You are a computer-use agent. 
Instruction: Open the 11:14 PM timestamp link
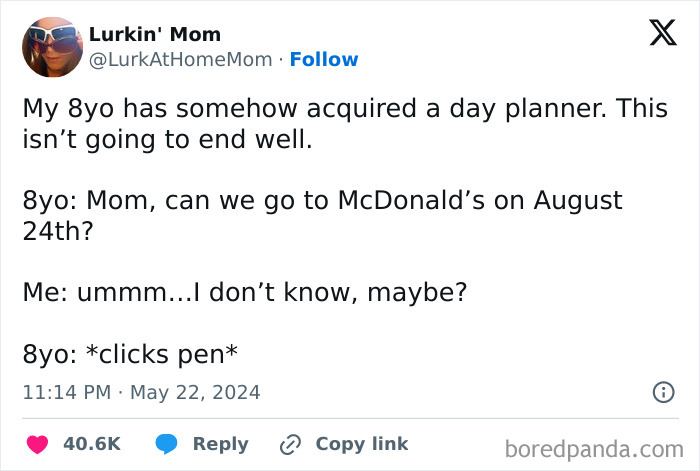pos(66,393)
